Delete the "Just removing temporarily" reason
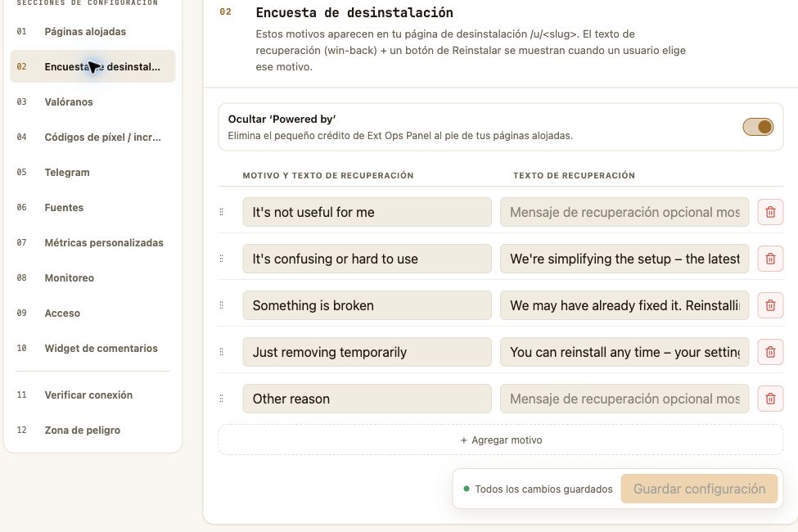798x532 pixels. [x=770, y=352]
